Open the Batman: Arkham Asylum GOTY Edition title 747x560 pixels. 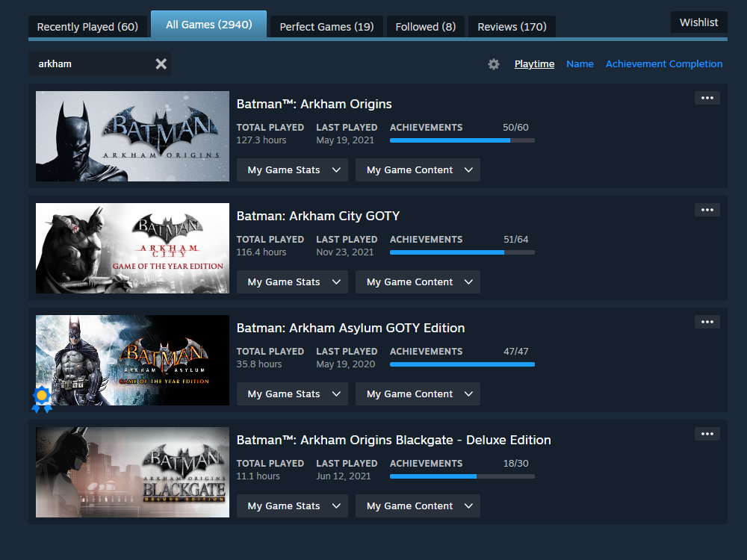coord(350,328)
